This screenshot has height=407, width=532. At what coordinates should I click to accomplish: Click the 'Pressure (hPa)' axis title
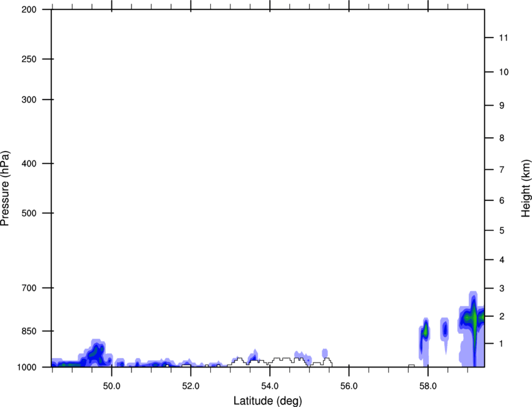(5, 188)
